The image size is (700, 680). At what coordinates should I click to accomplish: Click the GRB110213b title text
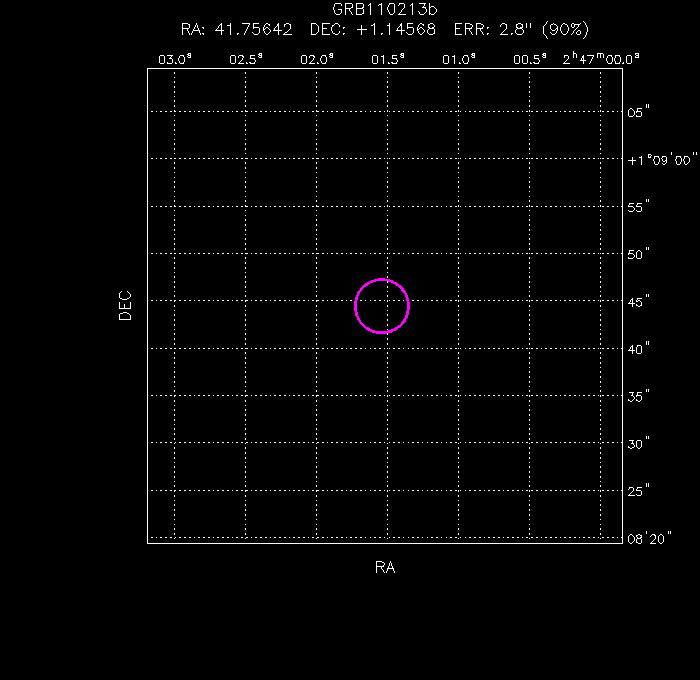click(x=384, y=10)
